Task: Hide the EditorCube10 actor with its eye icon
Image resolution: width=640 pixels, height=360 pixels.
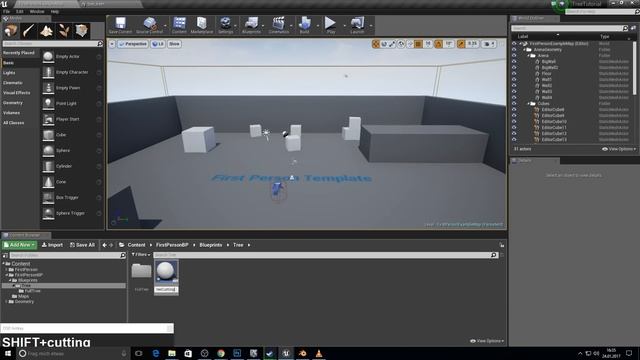Action: tap(514, 122)
